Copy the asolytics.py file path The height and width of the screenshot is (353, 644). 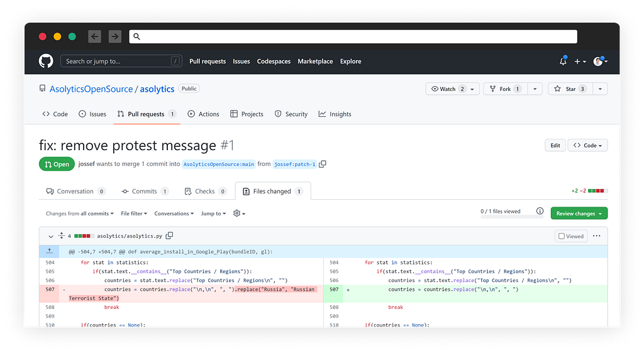pyautogui.click(x=169, y=236)
